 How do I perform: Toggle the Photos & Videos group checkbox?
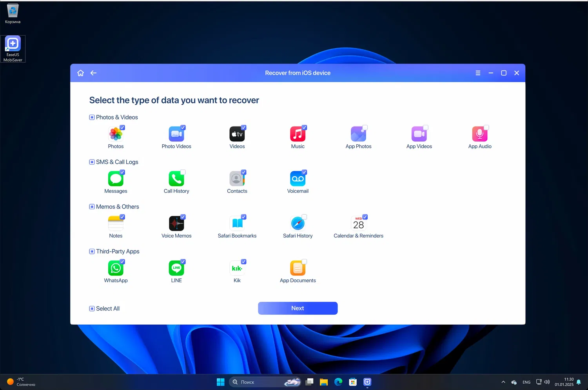click(92, 117)
